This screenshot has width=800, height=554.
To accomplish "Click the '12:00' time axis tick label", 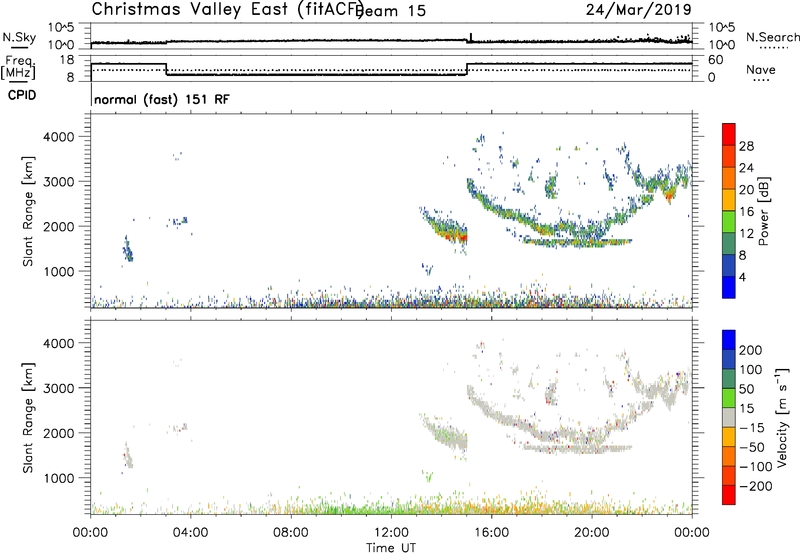I will 391,533.
